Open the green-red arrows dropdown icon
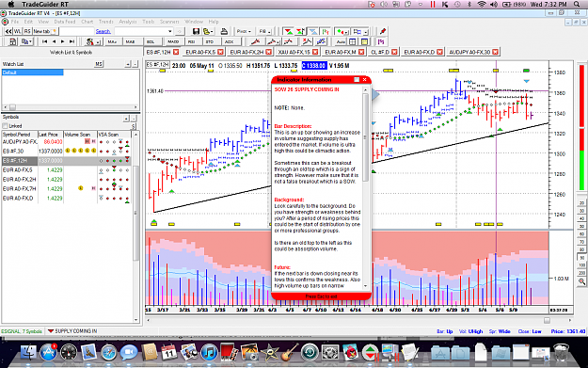588x368 pixels. [x=342, y=31]
